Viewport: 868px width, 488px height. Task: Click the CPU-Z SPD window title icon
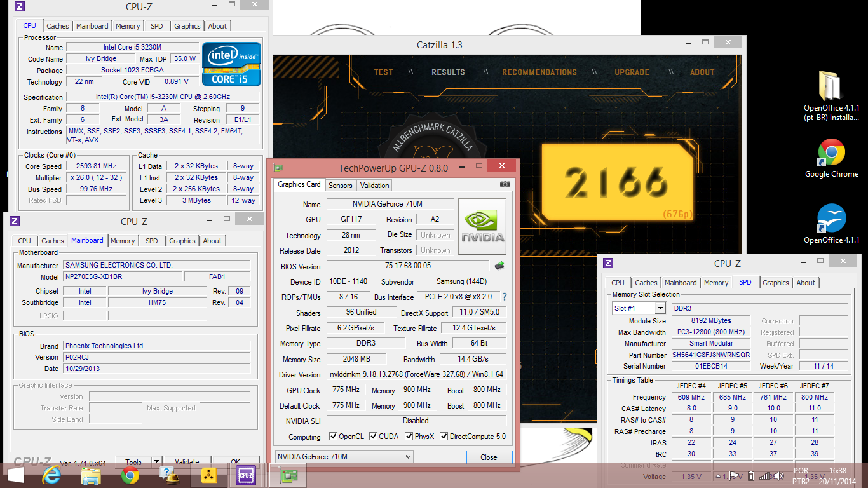(x=608, y=263)
